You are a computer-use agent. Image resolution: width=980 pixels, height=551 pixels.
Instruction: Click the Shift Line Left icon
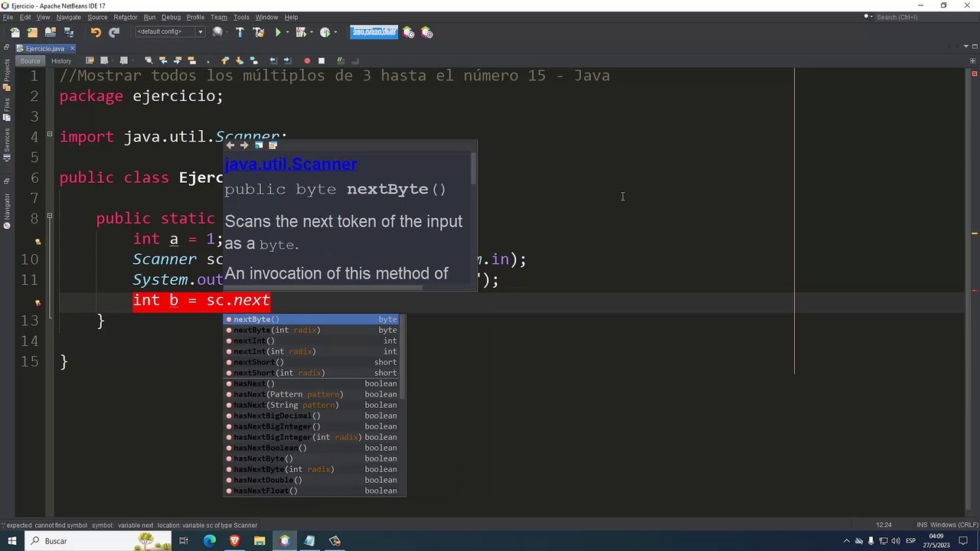coord(273,60)
